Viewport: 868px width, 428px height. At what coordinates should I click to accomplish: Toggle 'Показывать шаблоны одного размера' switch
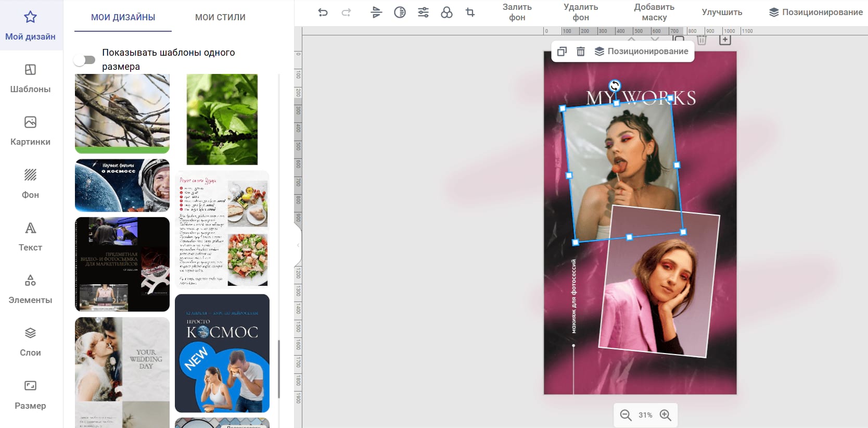85,60
